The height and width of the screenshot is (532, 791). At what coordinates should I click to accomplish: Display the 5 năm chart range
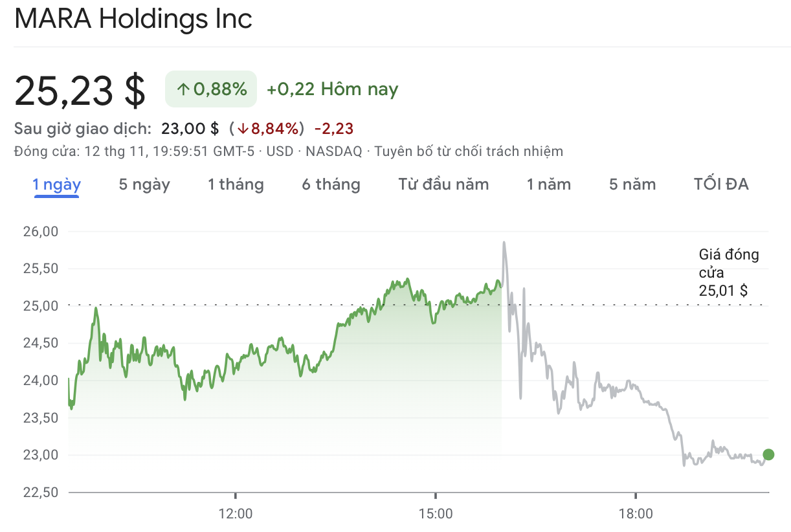(x=631, y=184)
